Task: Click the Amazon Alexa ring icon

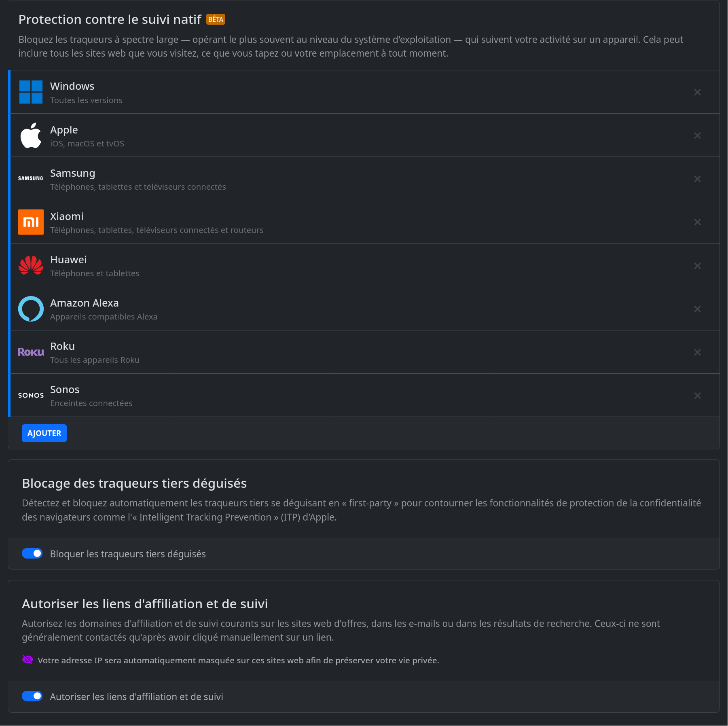Action: (x=31, y=309)
